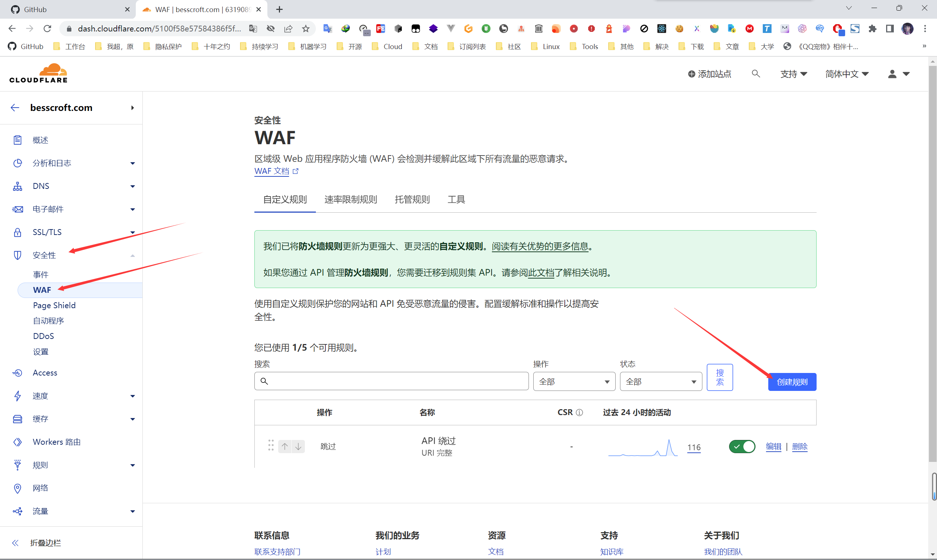Click the 添加站点 button
Screen dimensions: 937x560
coord(709,74)
